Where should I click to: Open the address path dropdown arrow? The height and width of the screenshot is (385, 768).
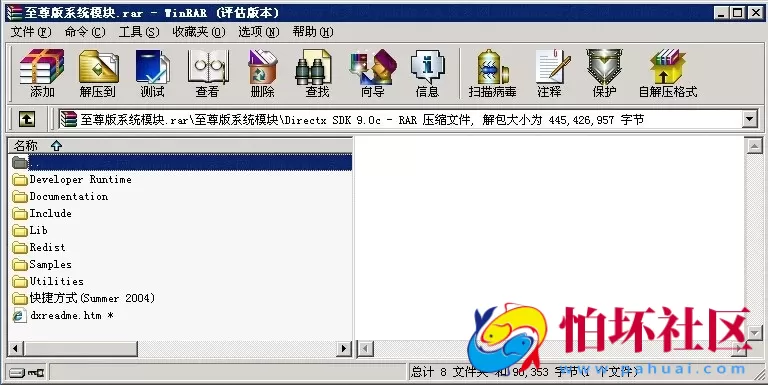click(x=749, y=119)
